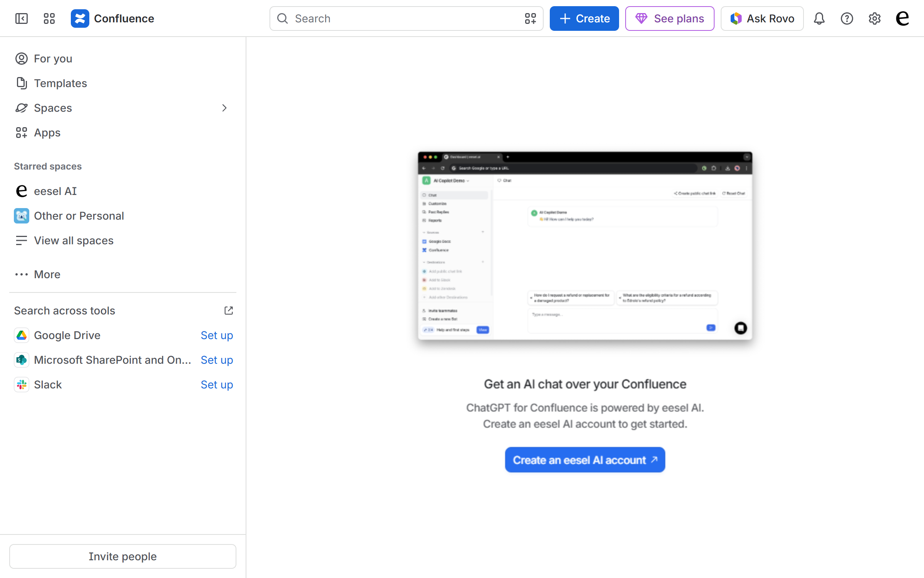Click the Microsoft SharePoint icon
The image size is (924, 578).
point(22,360)
